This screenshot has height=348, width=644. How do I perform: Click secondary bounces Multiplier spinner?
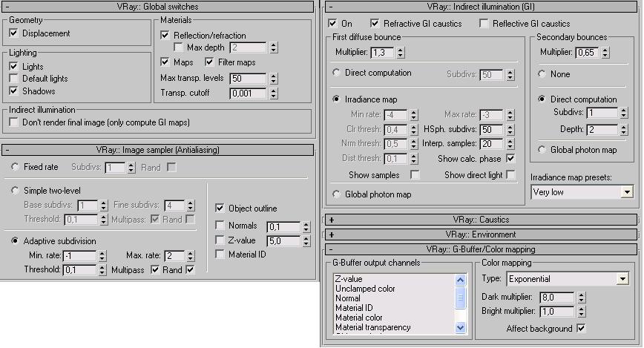[605, 53]
